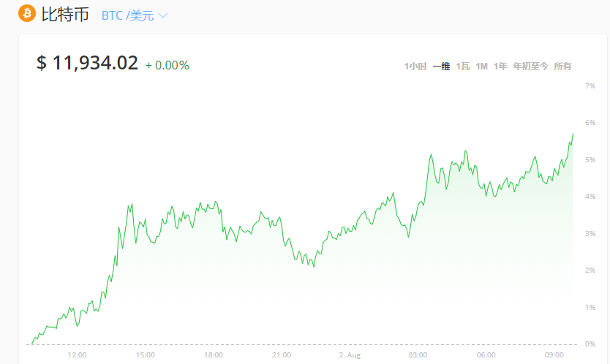Image resolution: width=610 pixels, height=364 pixels.
Task: Show the 1年 price chart
Action: tap(500, 67)
